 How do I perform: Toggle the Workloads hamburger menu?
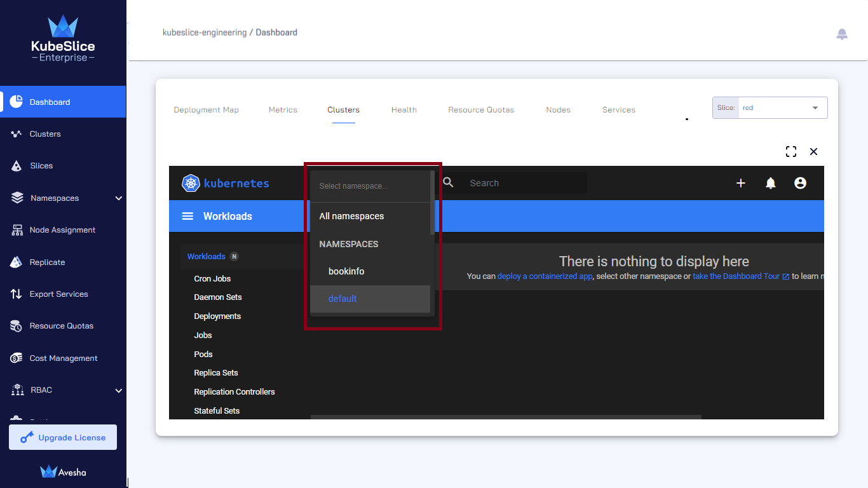click(x=187, y=216)
